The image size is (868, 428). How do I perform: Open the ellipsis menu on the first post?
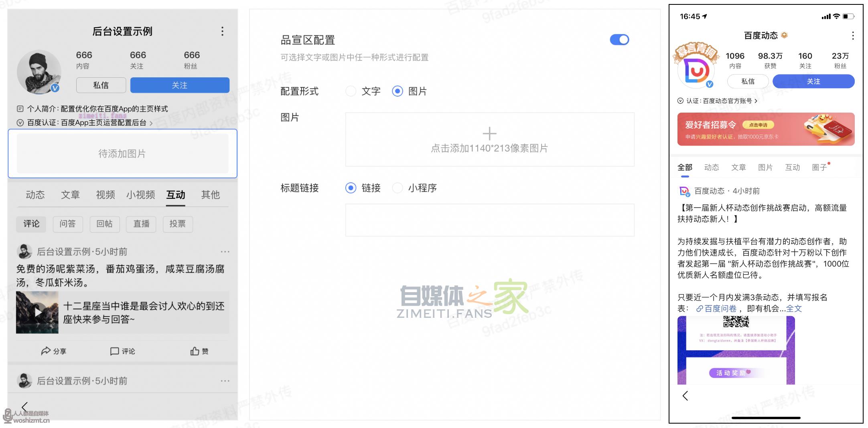[225, 252]
